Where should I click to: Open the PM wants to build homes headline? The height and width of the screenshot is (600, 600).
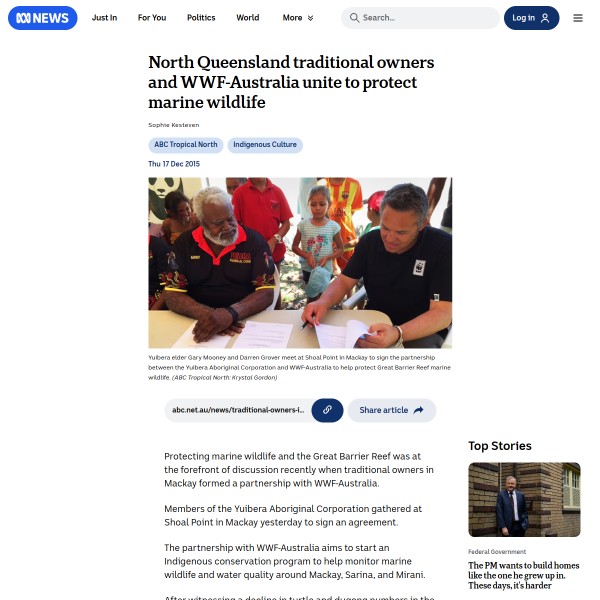[523, 575]
